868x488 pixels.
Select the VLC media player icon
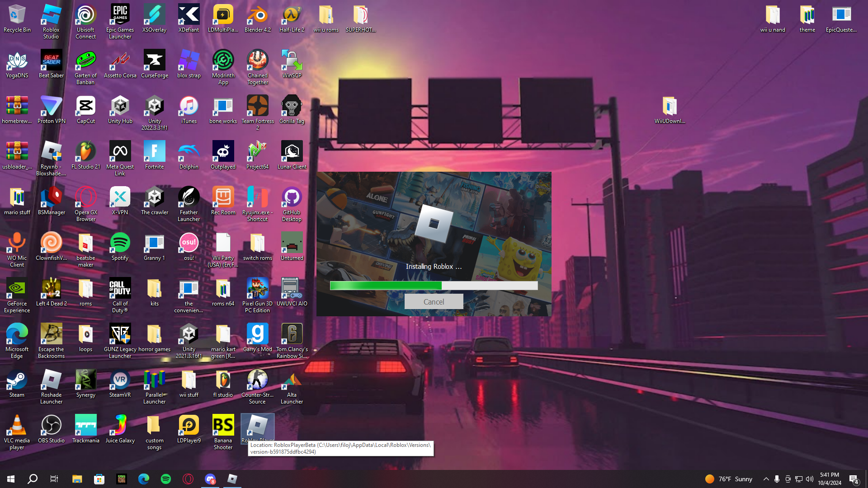click(17, 433)
